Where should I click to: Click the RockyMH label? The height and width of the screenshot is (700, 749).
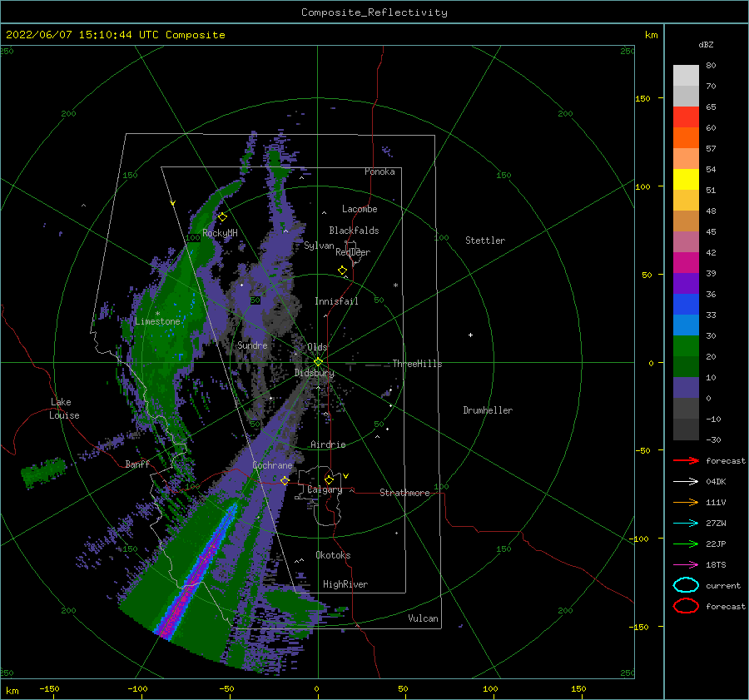(220, 233)
